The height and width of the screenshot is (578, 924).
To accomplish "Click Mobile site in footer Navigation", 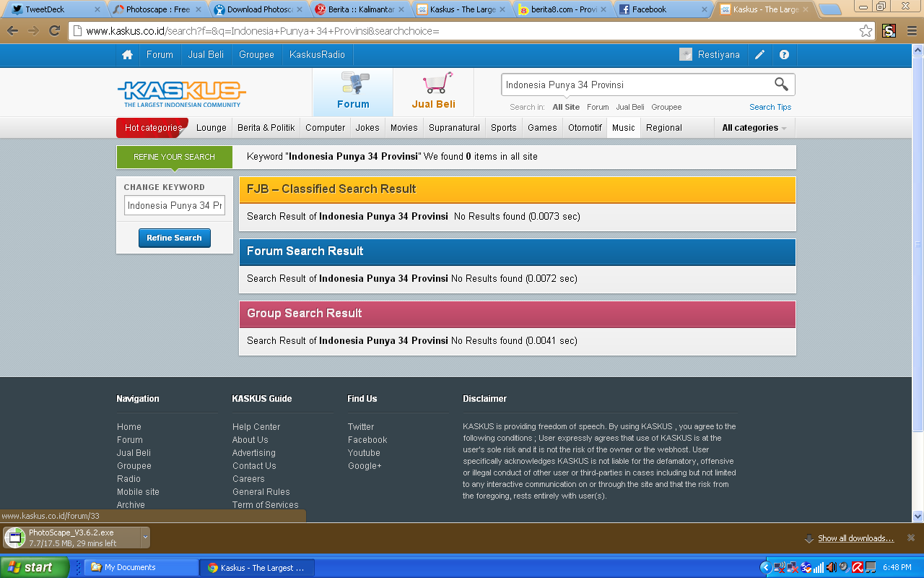I will pyautogui.click(x=139, y=492).
